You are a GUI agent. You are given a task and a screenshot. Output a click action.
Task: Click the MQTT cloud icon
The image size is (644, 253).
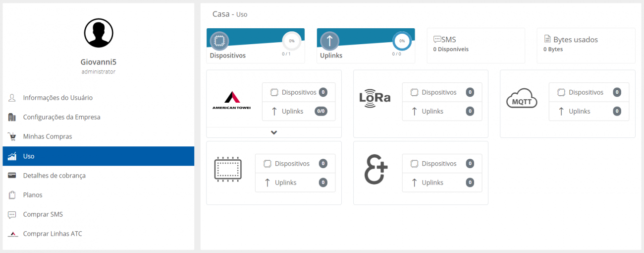(x=522, y=98)
